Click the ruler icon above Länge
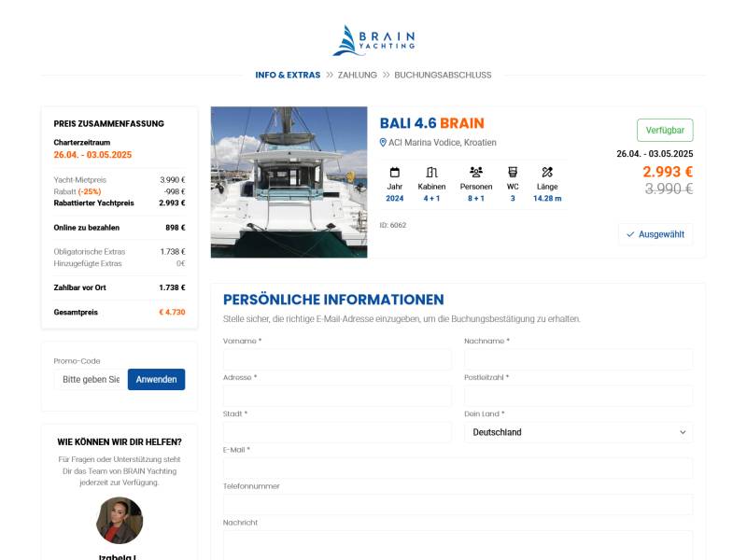 pyautogui.click(x=547, y=172)
